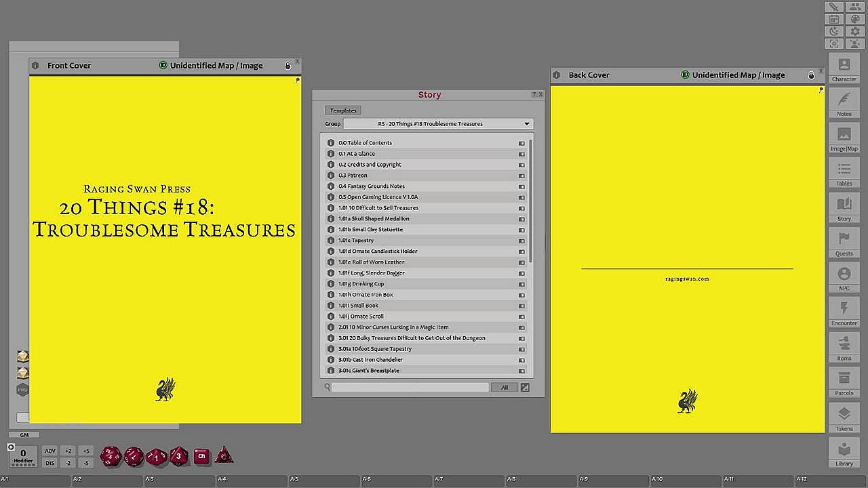The width and height of the screenshot is (868, 488).
Task: Click the Story list search field
Action: pyautogui.click(x=410, y=387)
